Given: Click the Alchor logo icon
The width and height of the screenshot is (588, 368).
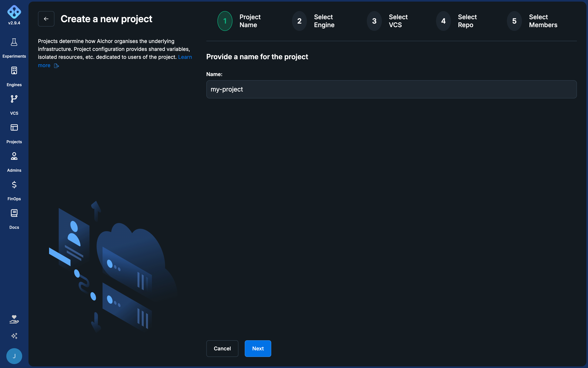Looking at the screenshot, I should (14, 12).
